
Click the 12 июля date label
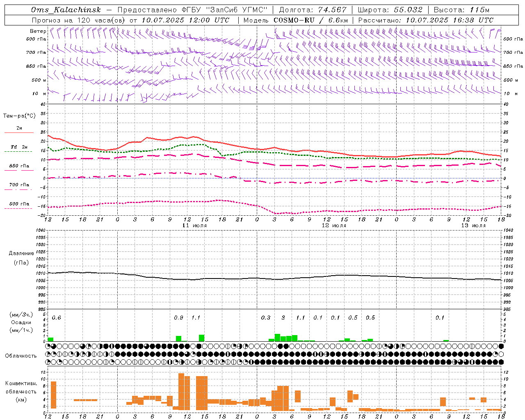[x=334, y=226]
